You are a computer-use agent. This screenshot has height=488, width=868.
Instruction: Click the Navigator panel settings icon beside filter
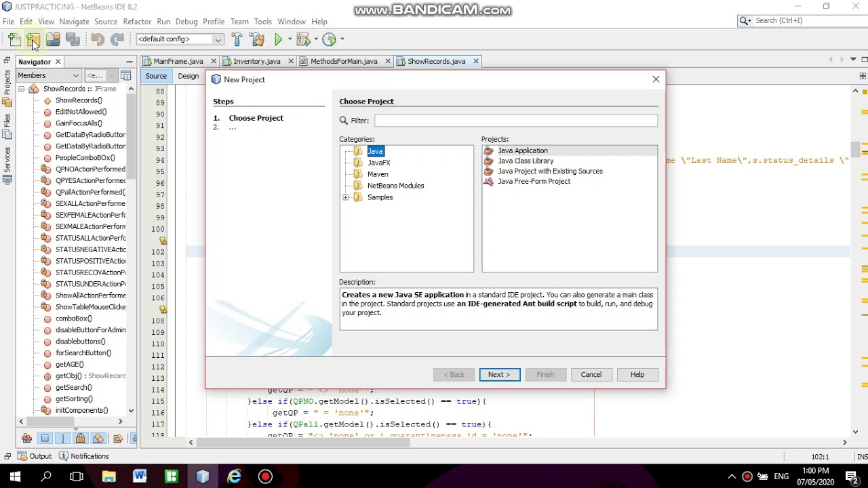tap(125, 75)
